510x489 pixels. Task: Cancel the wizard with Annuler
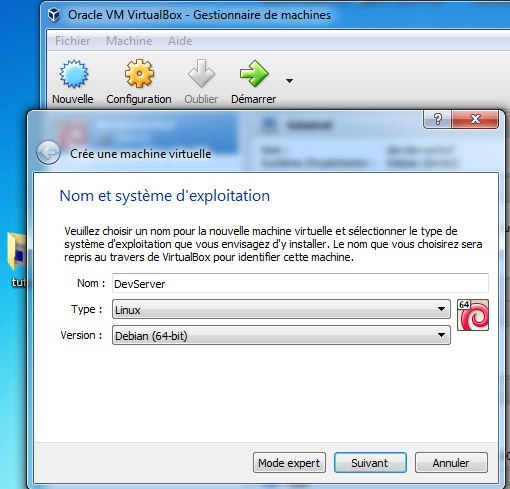[x=451, y=463]
